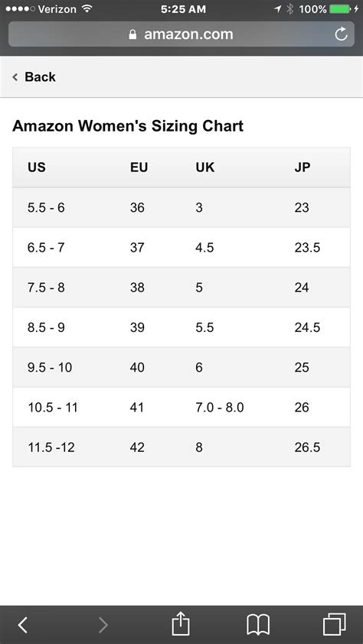This screenshot has height=644, width=363.
Task: Select the EU column header
Action: click(139, 168)
